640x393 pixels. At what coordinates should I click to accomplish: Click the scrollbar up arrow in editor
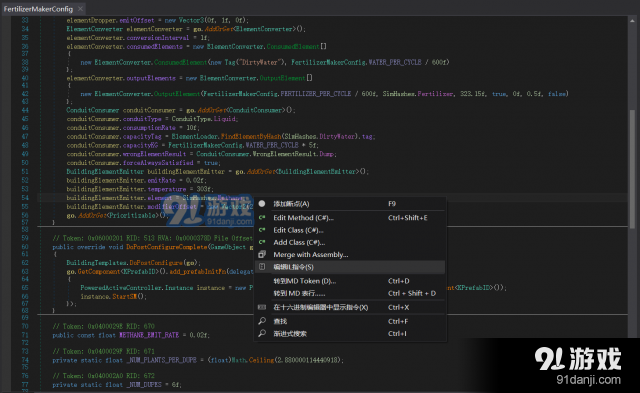point(632,20)
